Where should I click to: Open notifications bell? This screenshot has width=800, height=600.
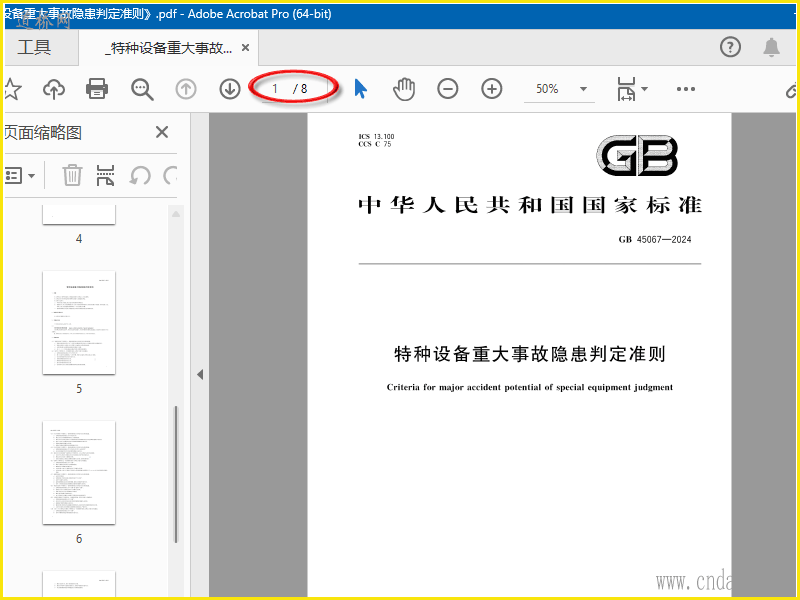(x=771, y=47)
